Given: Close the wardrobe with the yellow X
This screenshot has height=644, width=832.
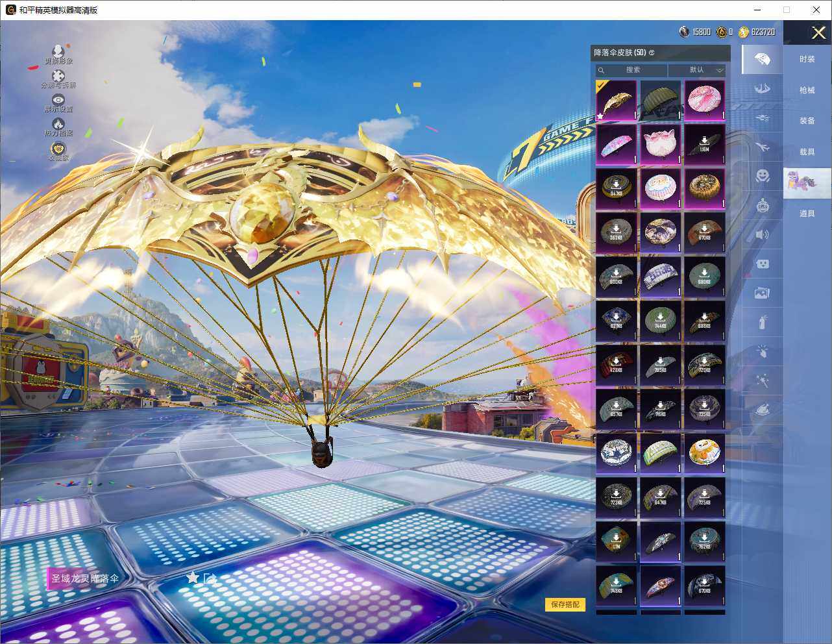Looking at the screenshot, I should click(818, 32).
